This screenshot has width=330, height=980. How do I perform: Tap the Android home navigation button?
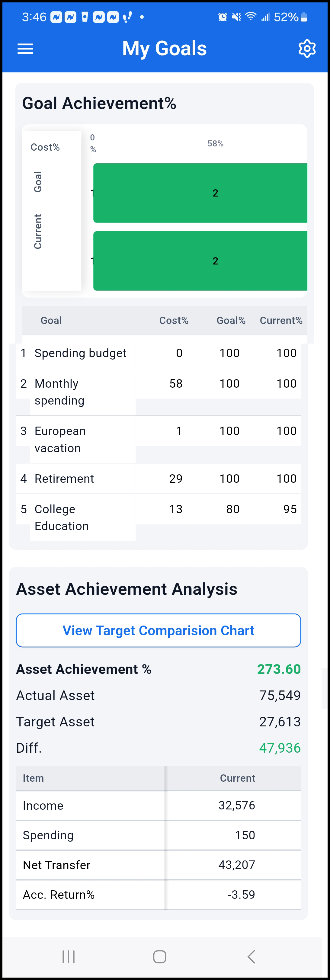(x=159, y=956)
